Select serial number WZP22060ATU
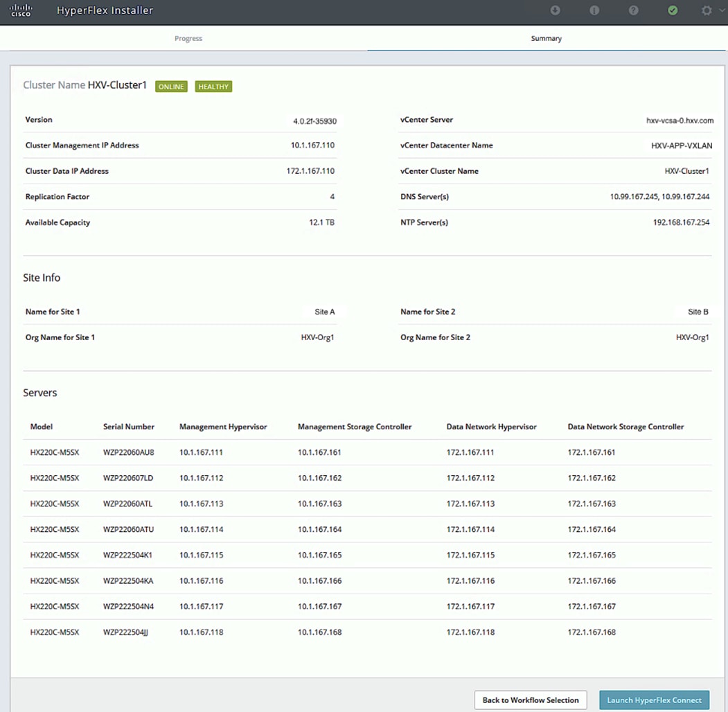The height and width of the screenshot is (712, 728). 128,529
